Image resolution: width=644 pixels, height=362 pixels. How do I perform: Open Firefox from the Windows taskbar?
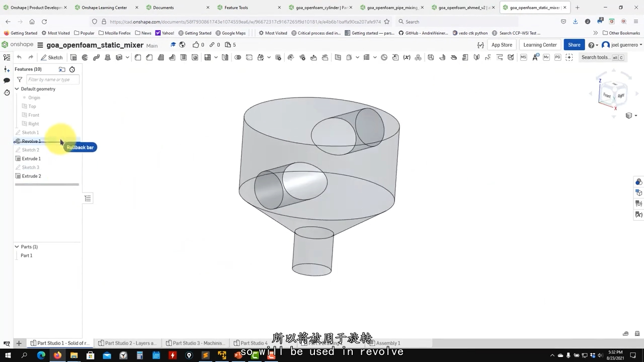(x=57, y=355)
